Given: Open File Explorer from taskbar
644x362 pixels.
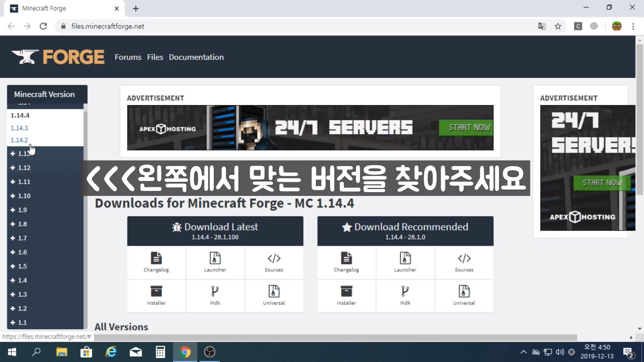Looking at the screenshot, I should point(62,352).
